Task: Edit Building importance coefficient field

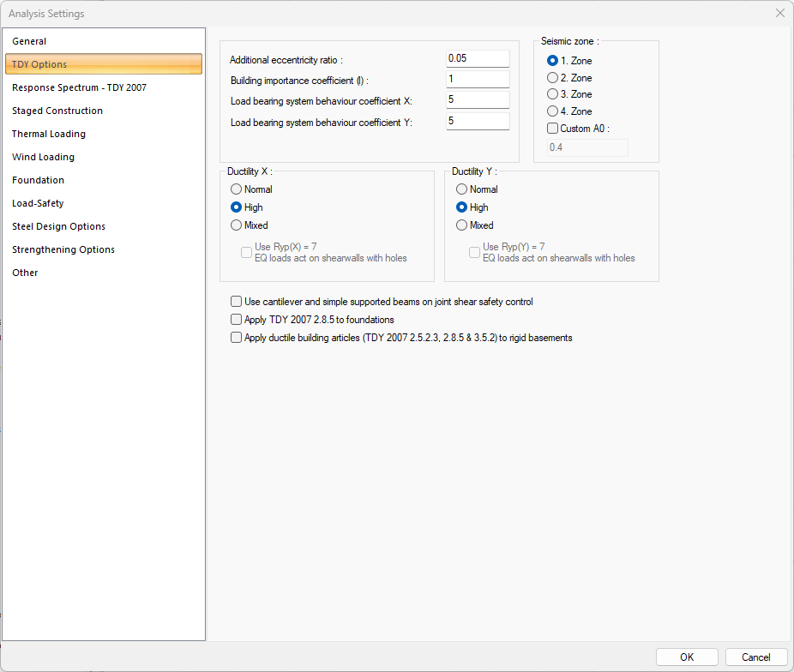Action: [478, 79]
